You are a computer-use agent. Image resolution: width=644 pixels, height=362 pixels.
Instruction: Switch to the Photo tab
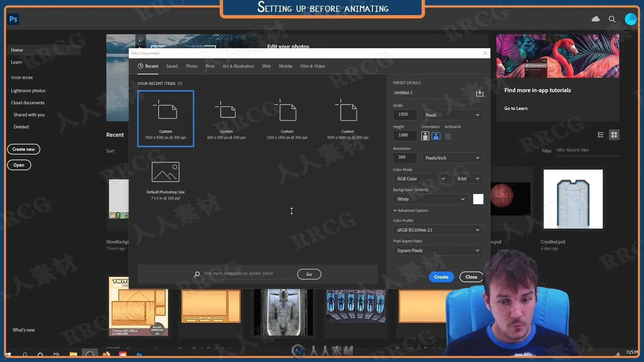pos(192,66)
